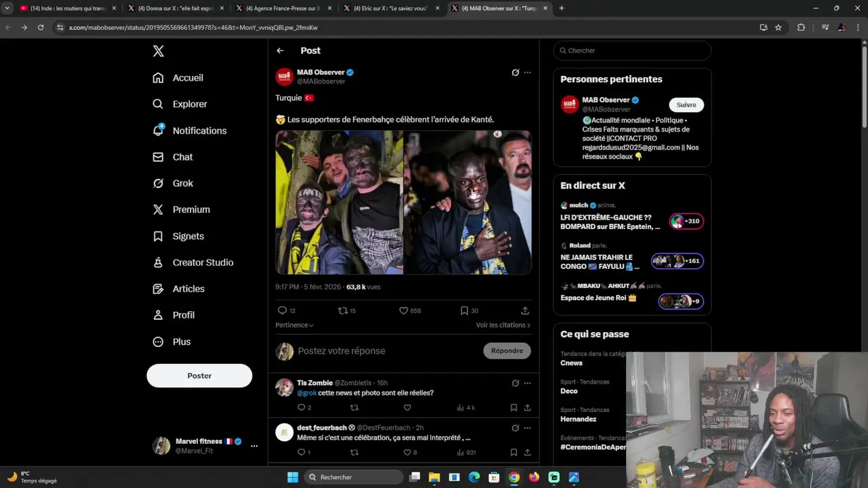Bookmark the post with 30 bookmarks
This screenshot has width=868, height=488.
(465, 310)
